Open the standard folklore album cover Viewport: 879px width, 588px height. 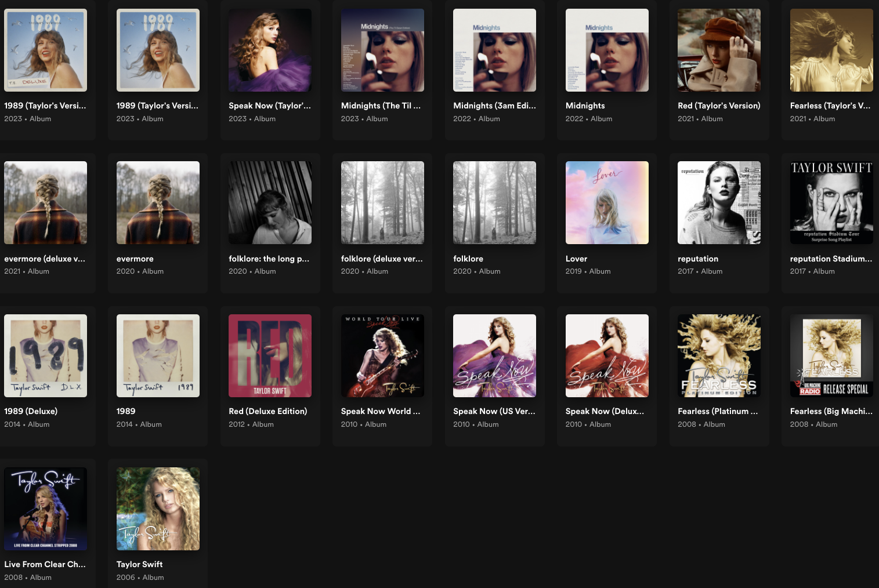pyautogui.click(x=494, y=202)
